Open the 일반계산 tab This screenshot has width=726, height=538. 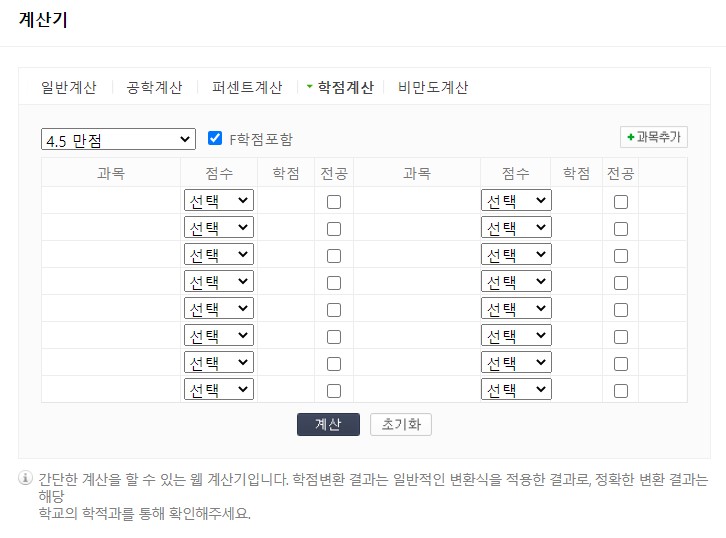[x=69, y=87]
